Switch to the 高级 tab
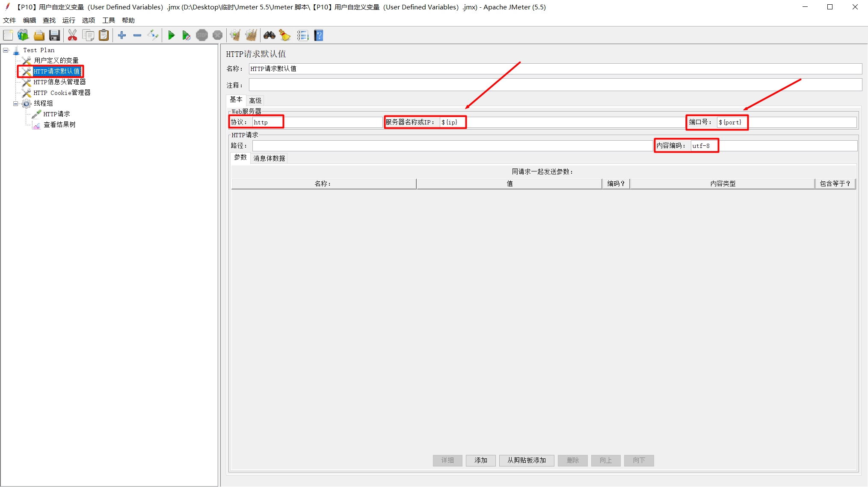This screenshot has width=868, height=487. pos(255,100)
